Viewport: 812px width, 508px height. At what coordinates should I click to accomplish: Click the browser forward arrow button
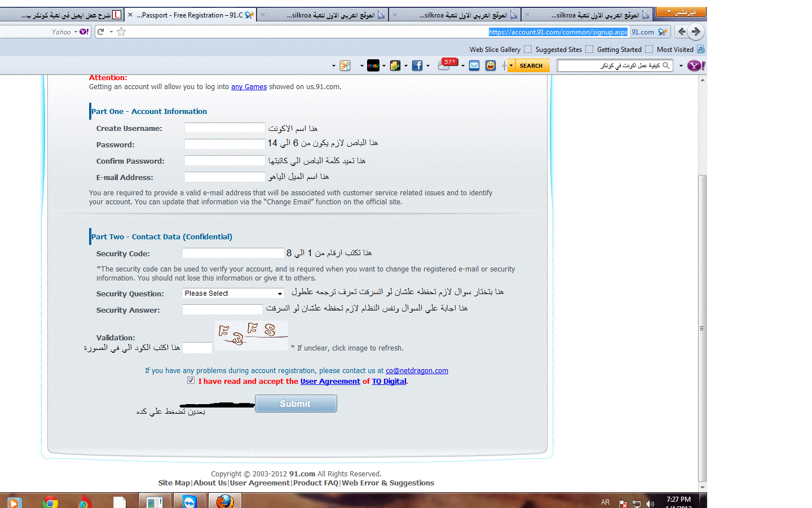[696, 32]
